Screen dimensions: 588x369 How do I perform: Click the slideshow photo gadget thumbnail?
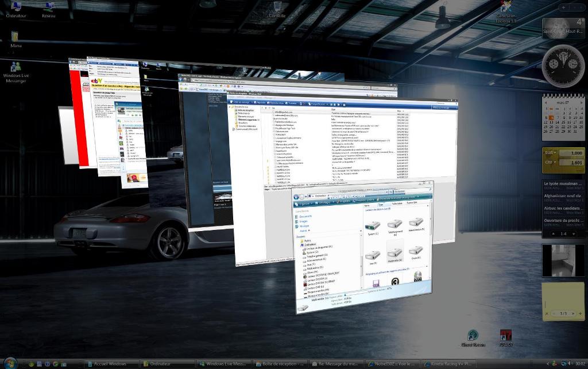(563, 260)
